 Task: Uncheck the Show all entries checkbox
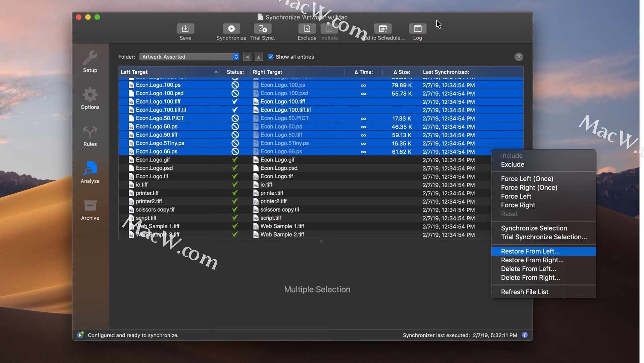[x=271, y=57]
